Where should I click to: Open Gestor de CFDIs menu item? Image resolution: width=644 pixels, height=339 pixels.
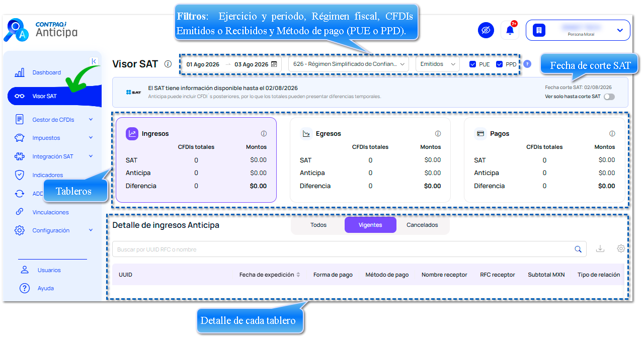pos(53,120)
